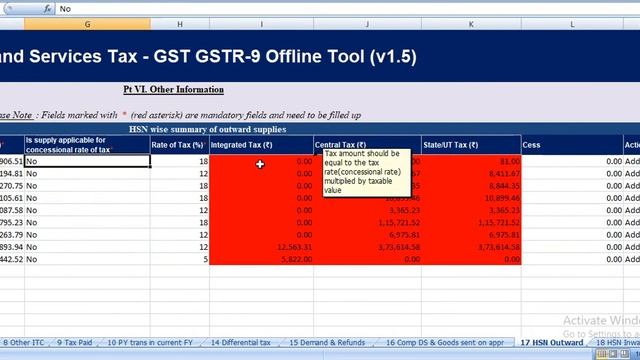The height and width of the screenshot is (360, 640).
Task: Open the 16 Comp DS & Goods sent tab
Action: 445,342
